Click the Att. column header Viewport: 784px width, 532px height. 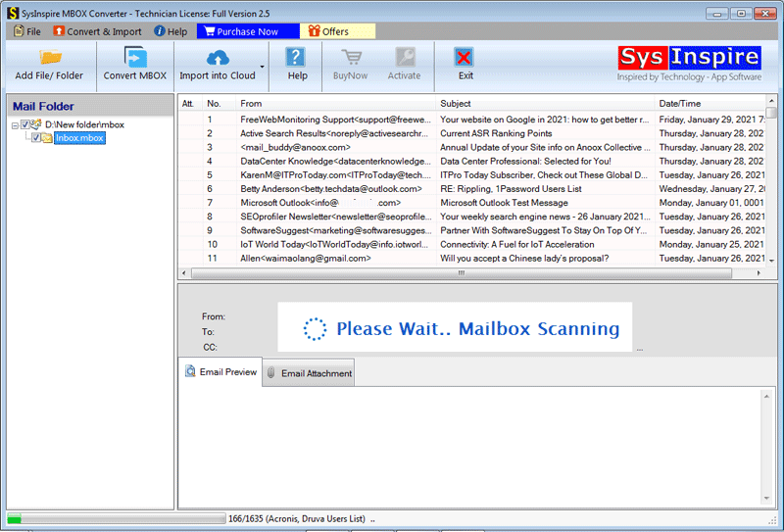[190, 104]
